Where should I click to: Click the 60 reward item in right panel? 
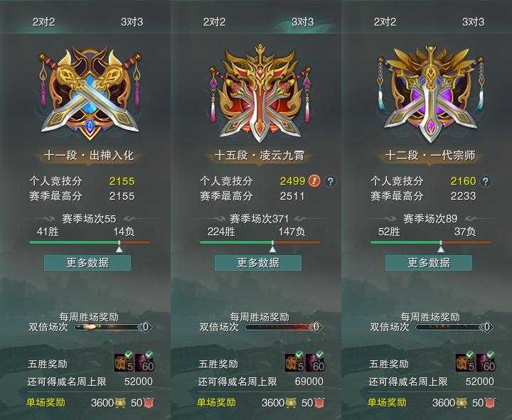pos(486,362)
